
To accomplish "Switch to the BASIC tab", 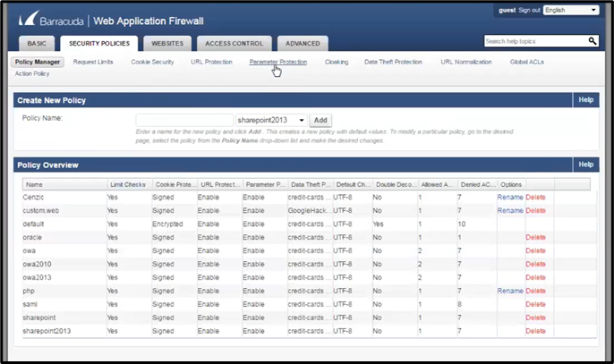I will pyautogui.click(x=37, y=43).
